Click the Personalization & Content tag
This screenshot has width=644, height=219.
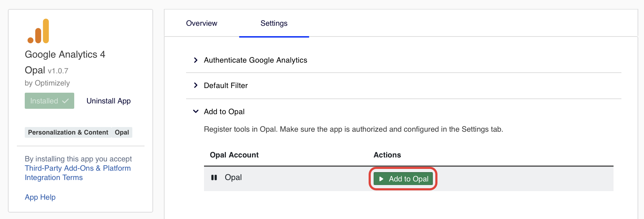[x=67, y=132]
